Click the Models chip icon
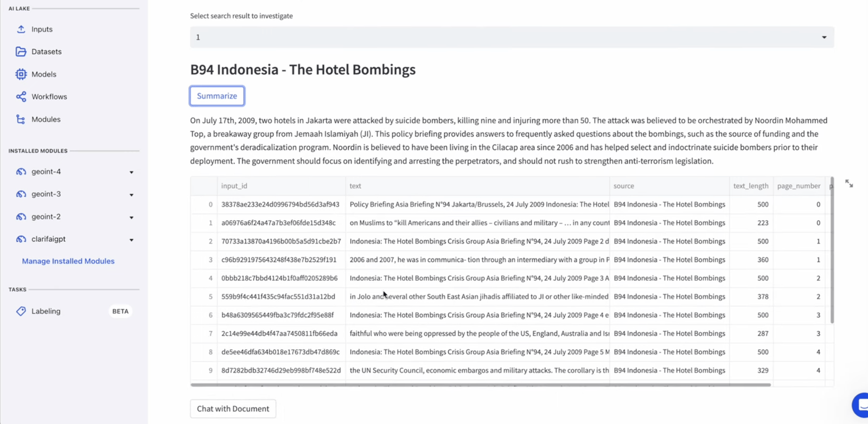The image size is (868, 424). [21, 74]
